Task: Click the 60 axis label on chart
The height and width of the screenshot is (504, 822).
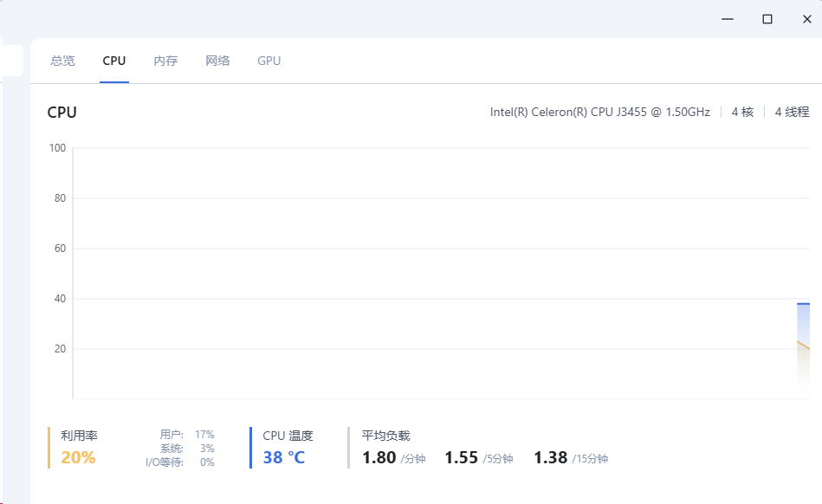Action: 61,249
